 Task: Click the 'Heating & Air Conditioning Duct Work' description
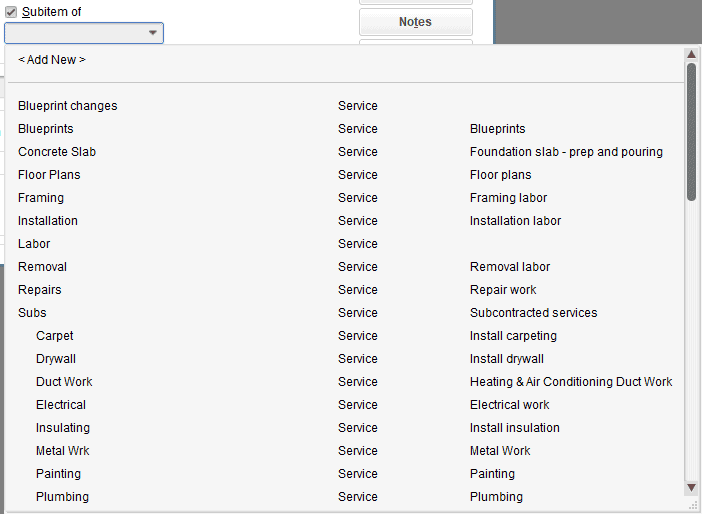tap(571, 381)
